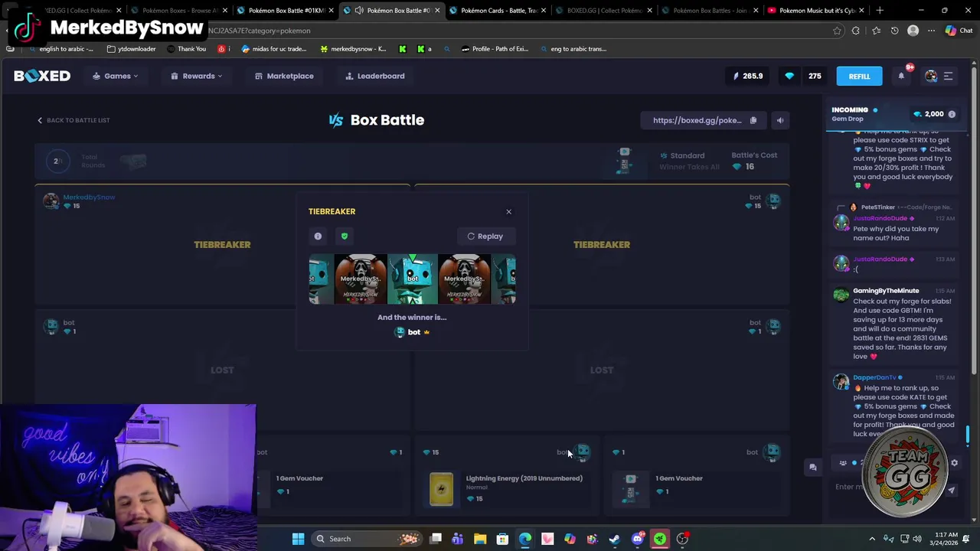The height and width of the screenshot is (551, 980).
Task: Close the Tiebreaker popup
Action: 508,212
